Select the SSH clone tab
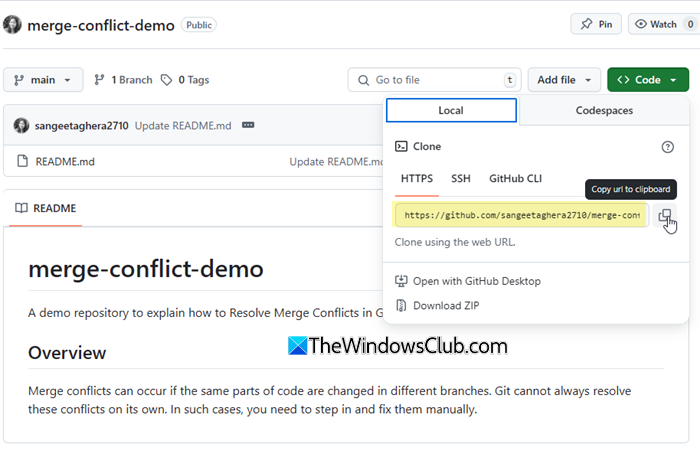The image size is (700, 457). click(461, 179)
